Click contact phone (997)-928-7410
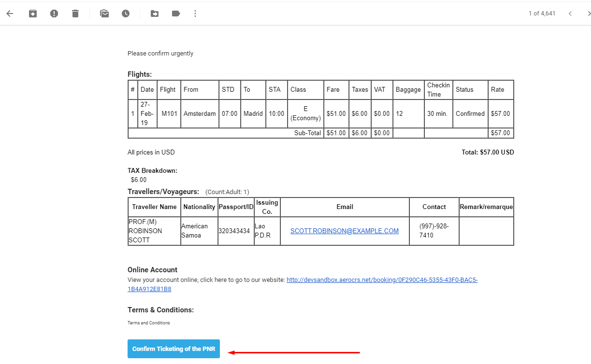Screen dimensions: 591x364 coord(434,231)
